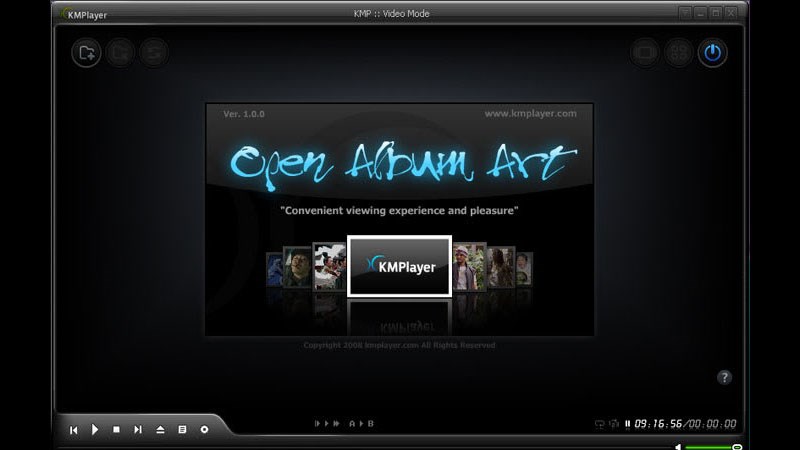Click the KMPlayer logo in title bar

84,14
